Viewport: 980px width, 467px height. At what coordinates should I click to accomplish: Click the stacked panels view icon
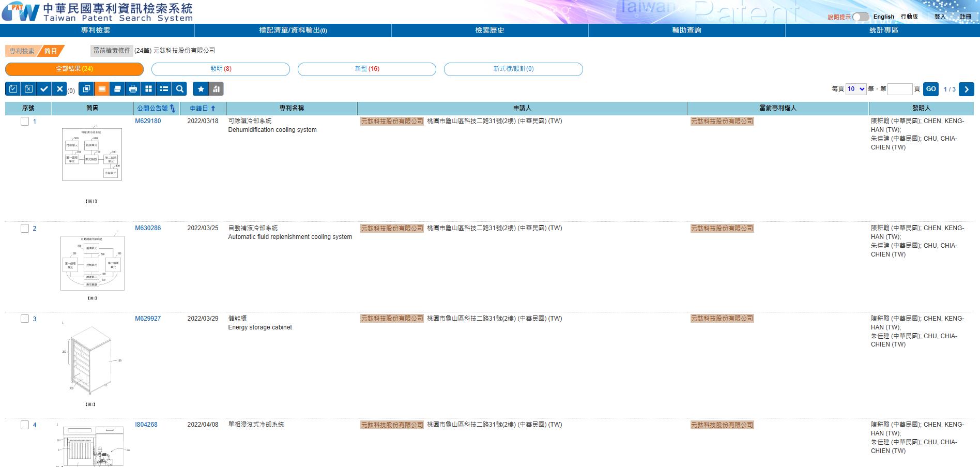click(117, 89)
